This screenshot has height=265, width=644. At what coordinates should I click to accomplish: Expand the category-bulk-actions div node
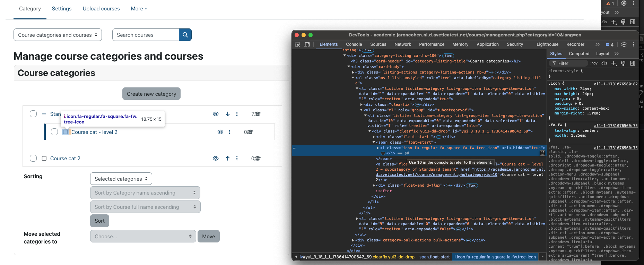[x=353, y=240]
